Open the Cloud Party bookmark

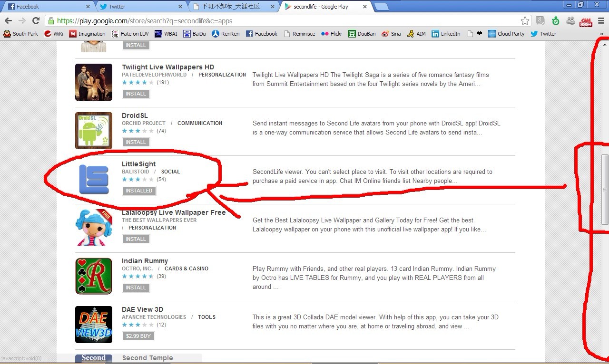[x=507, y=34]
